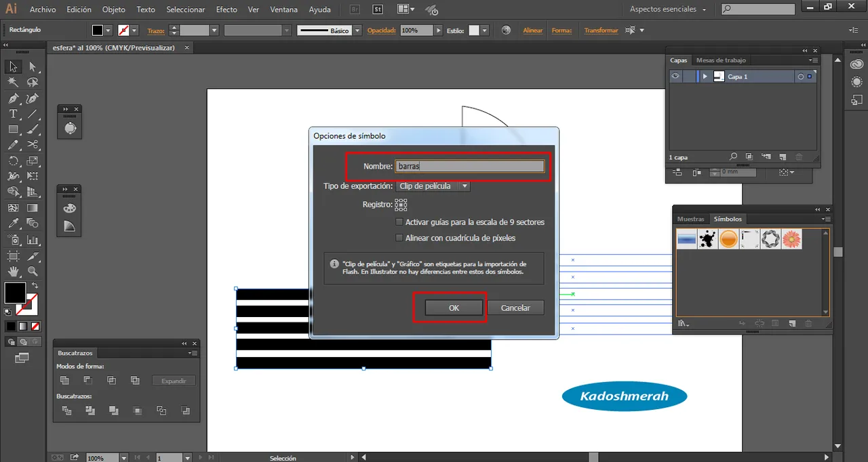Screen dimensions: 868x462
Task: Select the Direct Selection tool
Action: (x=33, y=66)
